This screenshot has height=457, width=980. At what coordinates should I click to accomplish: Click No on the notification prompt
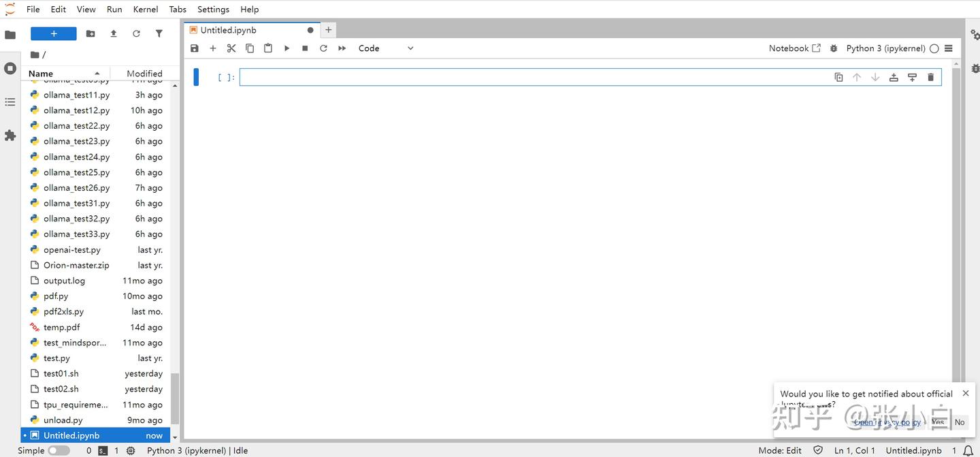(960, 422)
